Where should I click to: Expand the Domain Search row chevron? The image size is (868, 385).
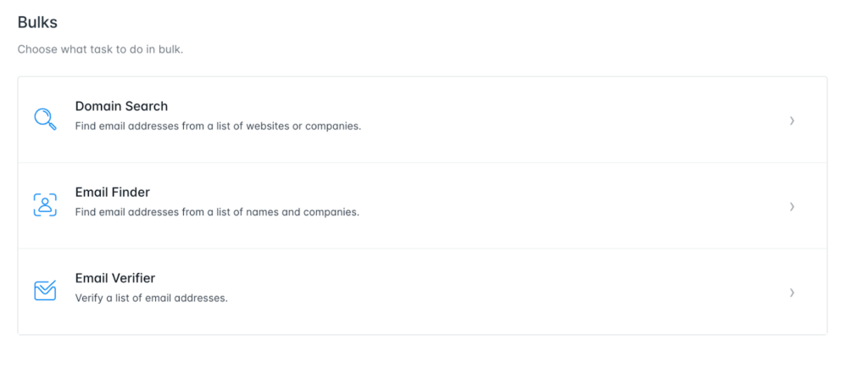792,120
